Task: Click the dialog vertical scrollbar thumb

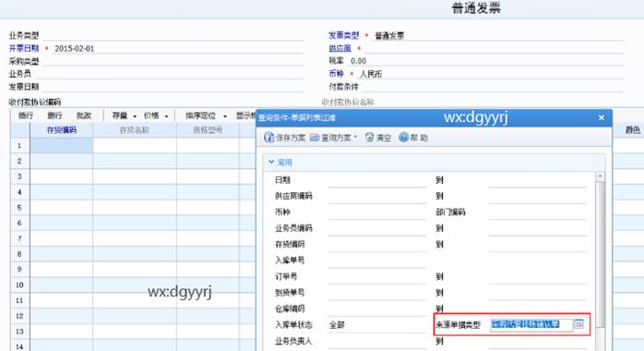Action: [600, 254]
